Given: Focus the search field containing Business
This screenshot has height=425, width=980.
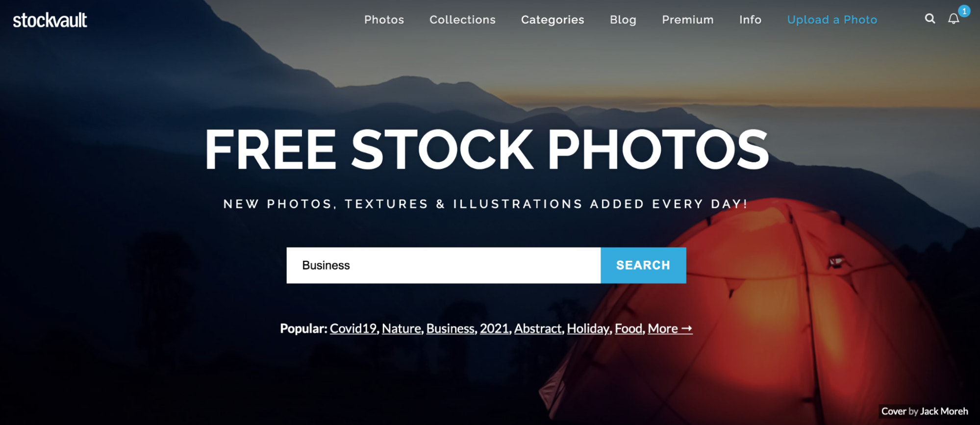Looking at the screenshot, I should click(x=444, y=265).
